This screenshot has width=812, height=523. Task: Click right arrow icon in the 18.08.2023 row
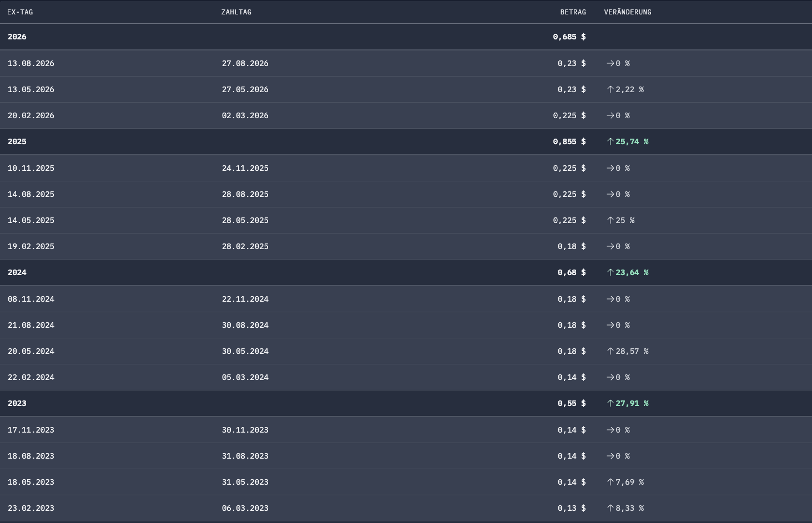pyautogui.click(x=610, y=456)
